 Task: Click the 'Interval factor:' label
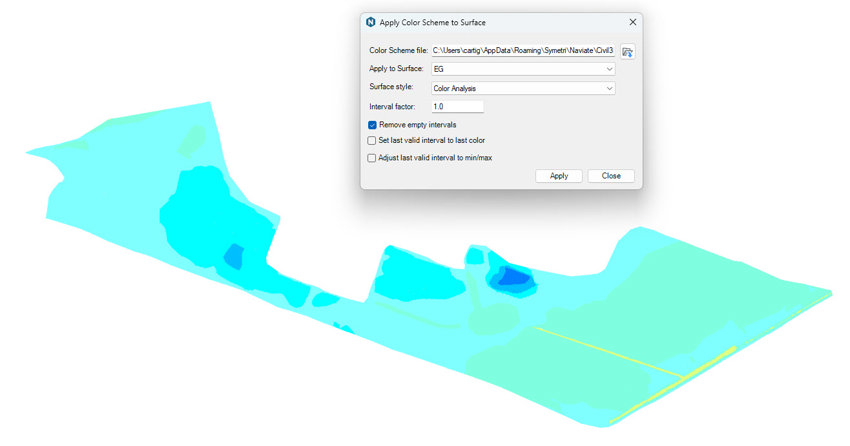click(x=392, y=107)
